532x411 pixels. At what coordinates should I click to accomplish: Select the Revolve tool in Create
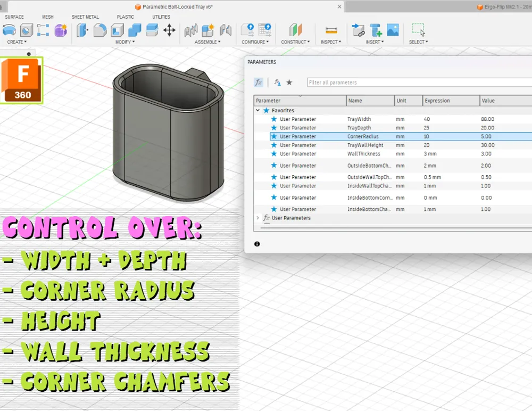[9, 30]
